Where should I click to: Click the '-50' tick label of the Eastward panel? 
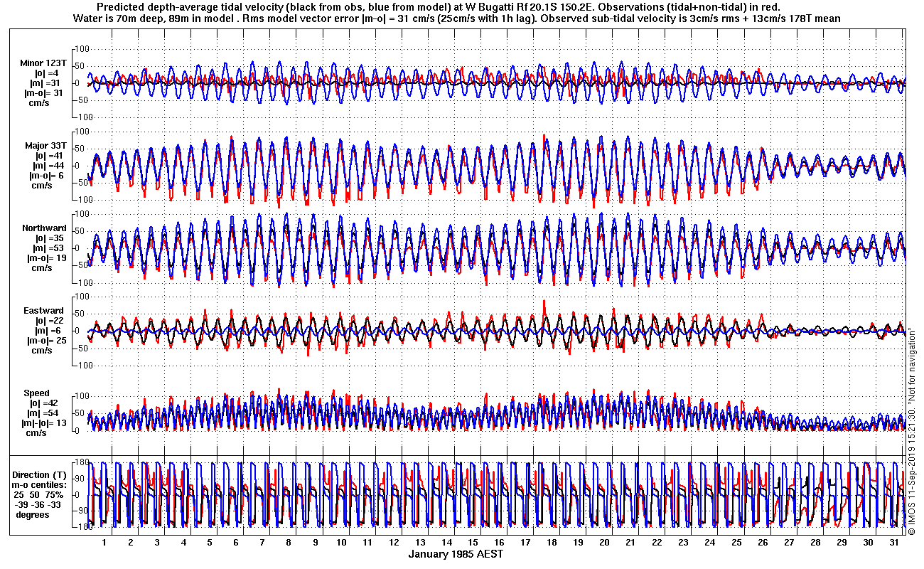pyautogui.click(x=81, y=349)
